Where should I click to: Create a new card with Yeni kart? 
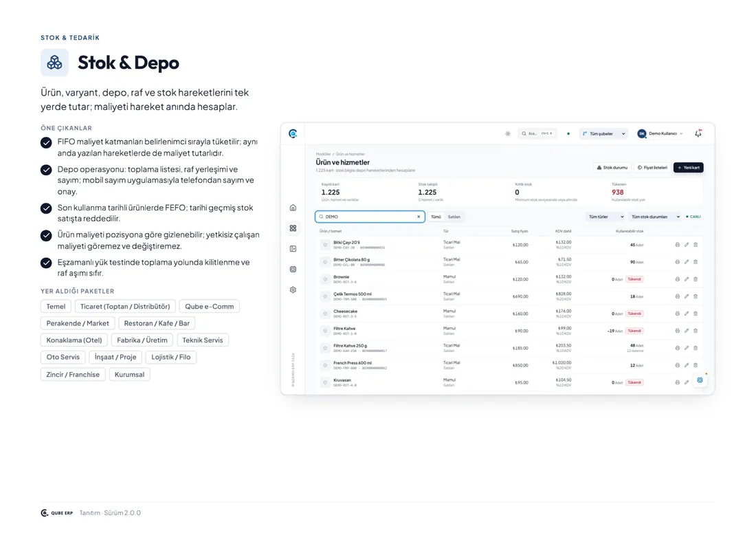pos(689,167)
